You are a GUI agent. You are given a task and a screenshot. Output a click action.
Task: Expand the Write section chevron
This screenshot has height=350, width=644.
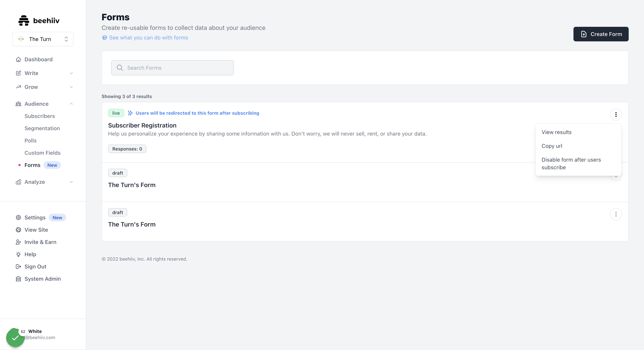pos(71,73)
